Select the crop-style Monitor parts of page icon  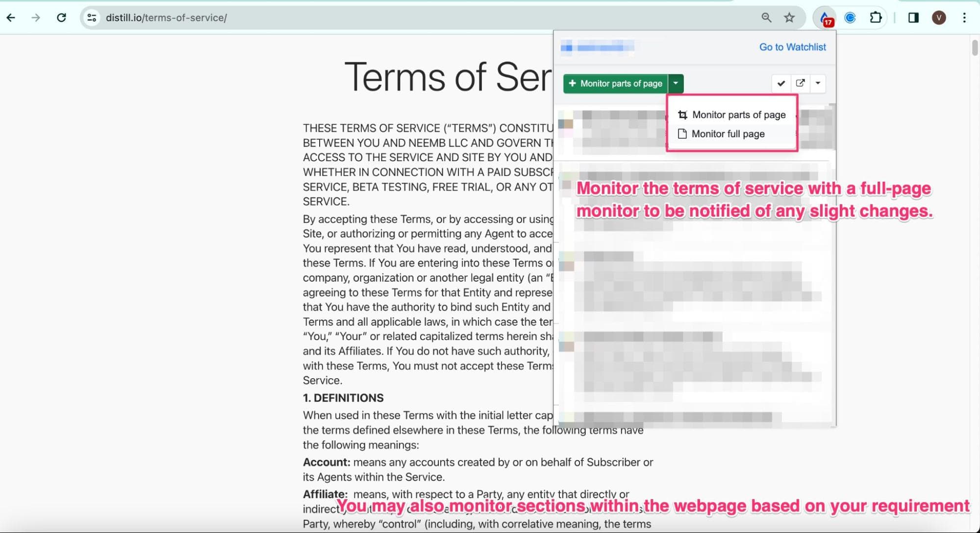(x=682, y=115)
